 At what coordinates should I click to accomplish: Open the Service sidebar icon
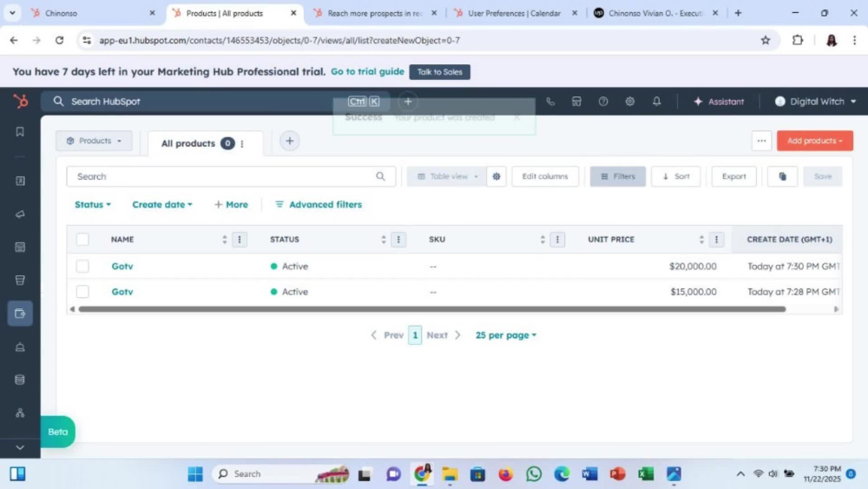[x=20, y=347]
